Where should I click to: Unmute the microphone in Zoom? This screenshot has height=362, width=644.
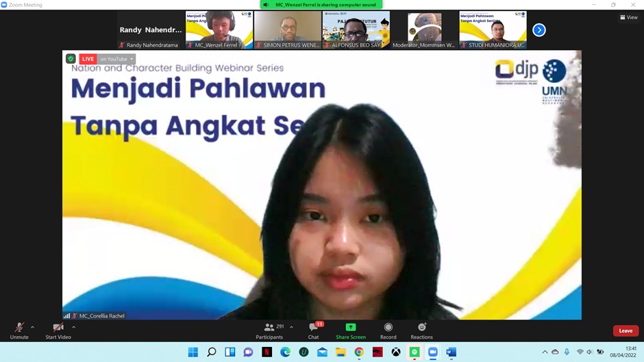[x=19, y=330]
